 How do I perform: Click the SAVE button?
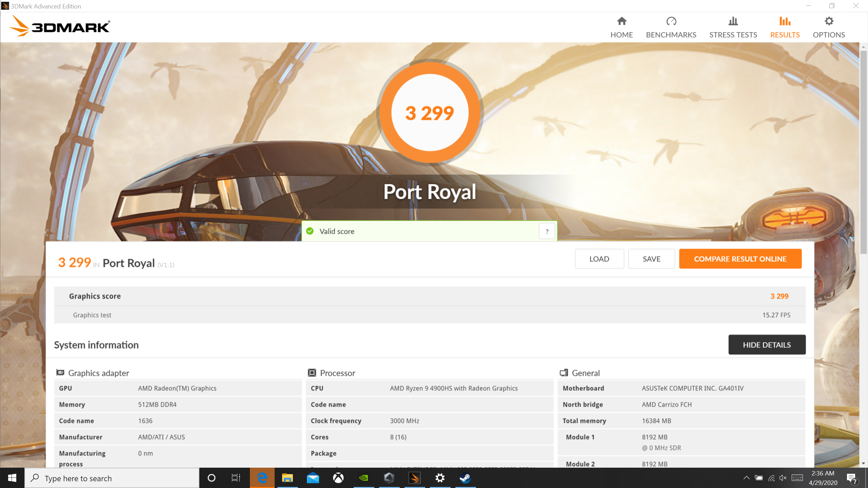651,259
